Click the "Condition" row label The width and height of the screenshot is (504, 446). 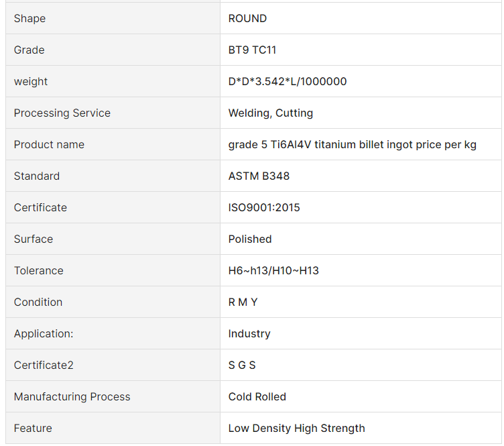click(x=38, y=302)
